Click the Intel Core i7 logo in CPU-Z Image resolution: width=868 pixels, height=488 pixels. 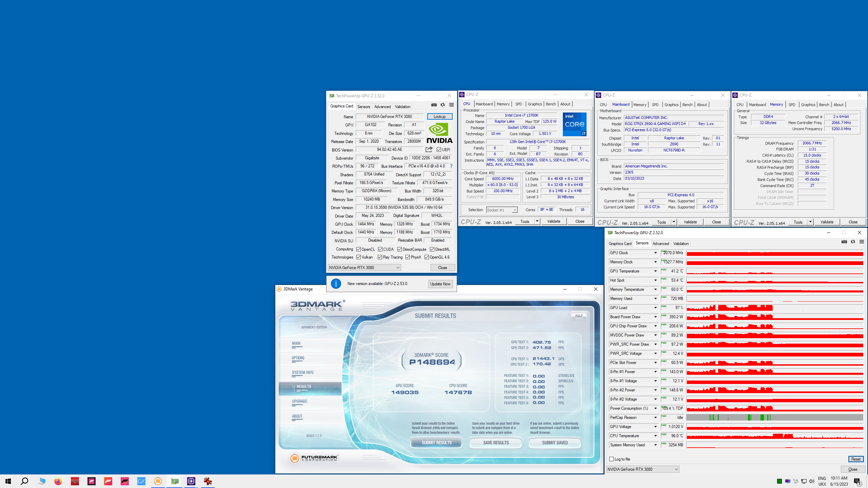pos(575,124)
